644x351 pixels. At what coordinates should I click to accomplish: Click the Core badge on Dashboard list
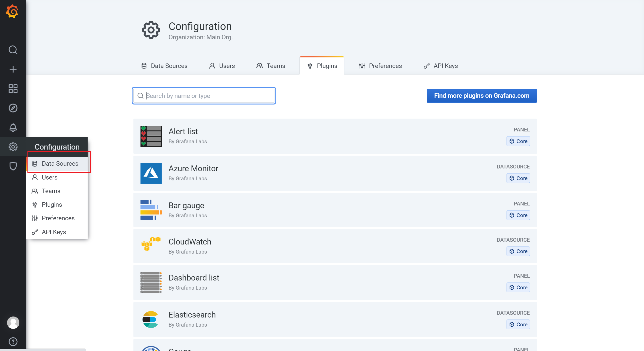(518, 288)
